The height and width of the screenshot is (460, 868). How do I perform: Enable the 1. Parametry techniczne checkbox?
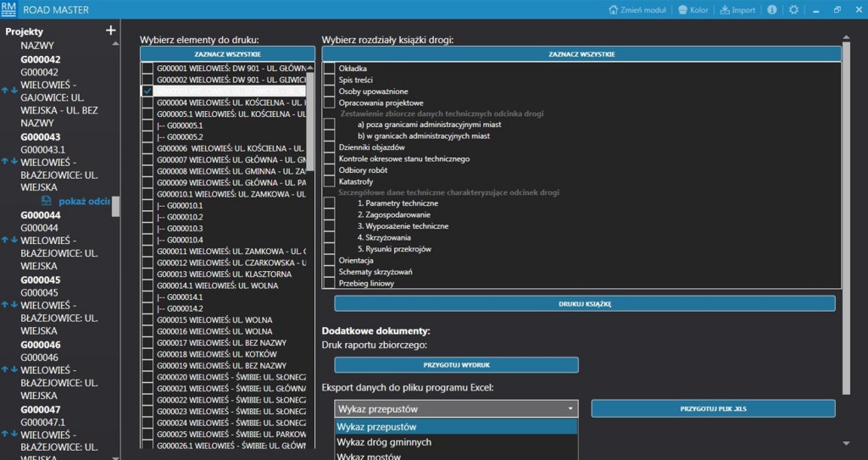pos(330,203)
